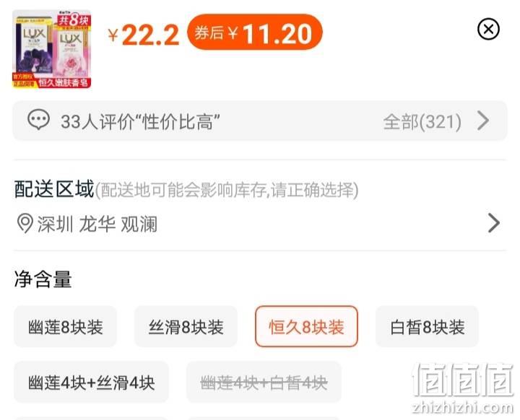
Task: Select 白皙8块装 option
Action: point(427,326)
